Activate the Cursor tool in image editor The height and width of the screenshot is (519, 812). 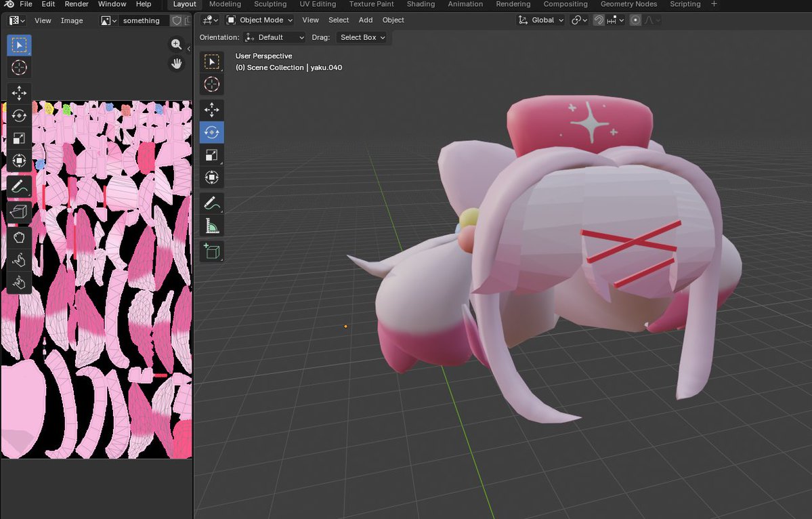coord(19,67)
